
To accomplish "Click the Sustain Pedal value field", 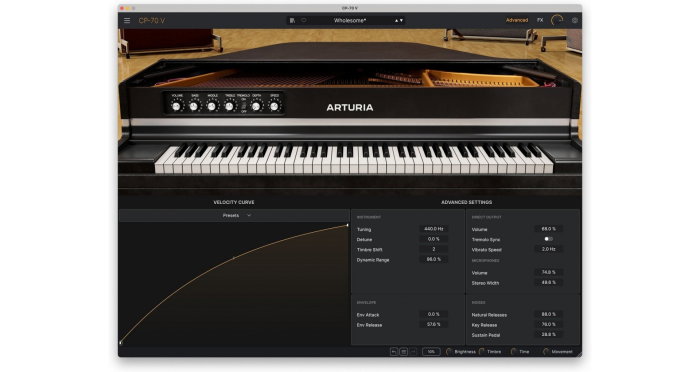I will [x=549, y=334].
